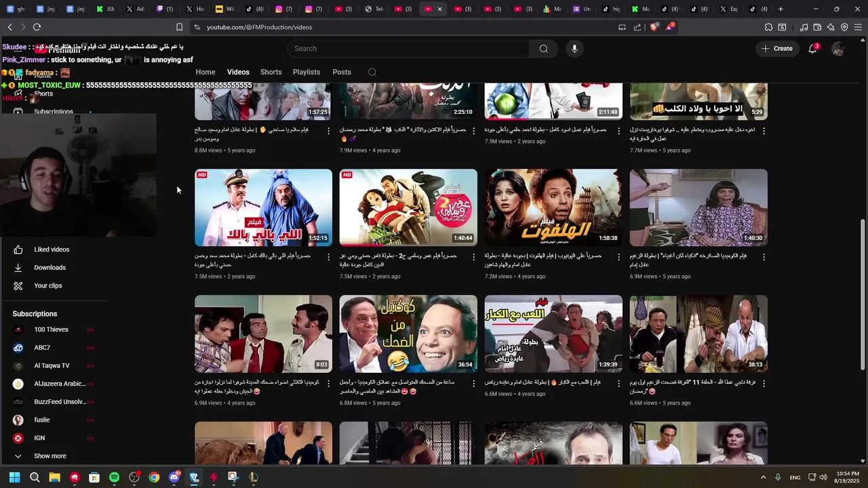Open the browser extensions puzzle icon

click(x=768, y=27)
